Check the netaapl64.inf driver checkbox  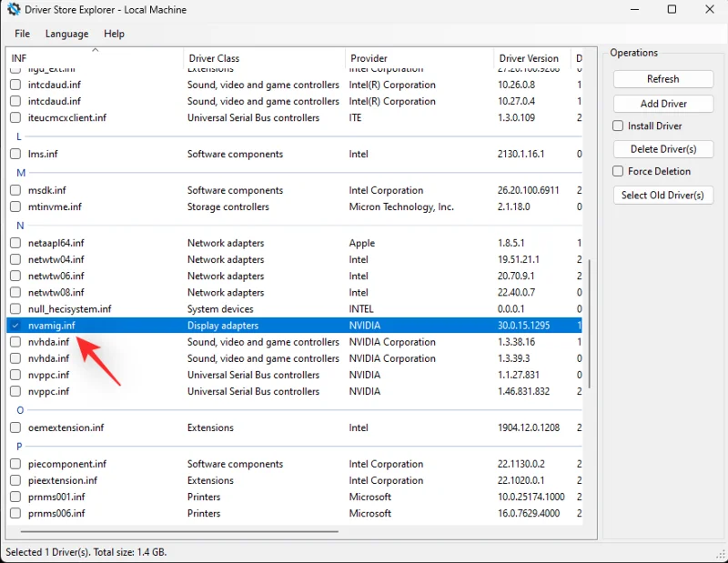[15, 243]
